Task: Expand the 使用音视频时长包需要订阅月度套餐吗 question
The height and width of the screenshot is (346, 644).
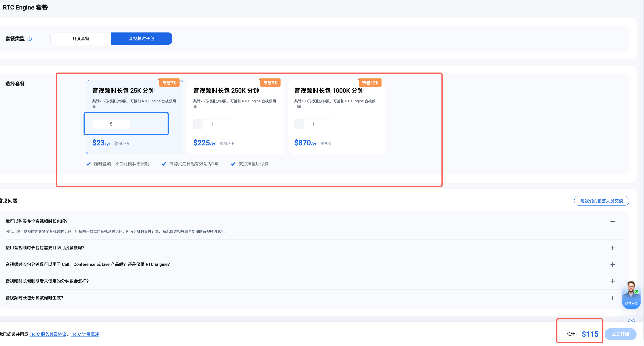Action: (612, 248)
